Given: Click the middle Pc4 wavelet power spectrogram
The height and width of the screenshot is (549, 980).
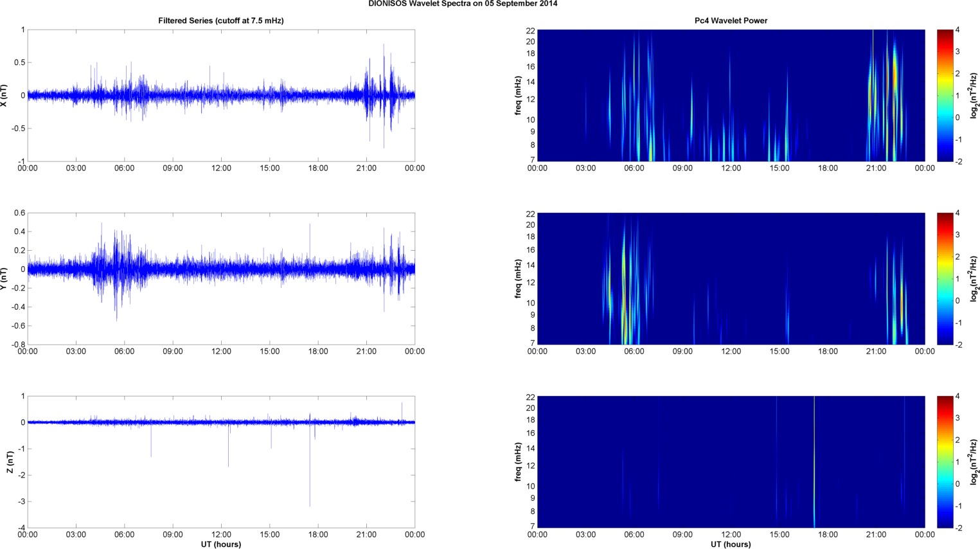Looking at the screenshot, I should (731, 278).
